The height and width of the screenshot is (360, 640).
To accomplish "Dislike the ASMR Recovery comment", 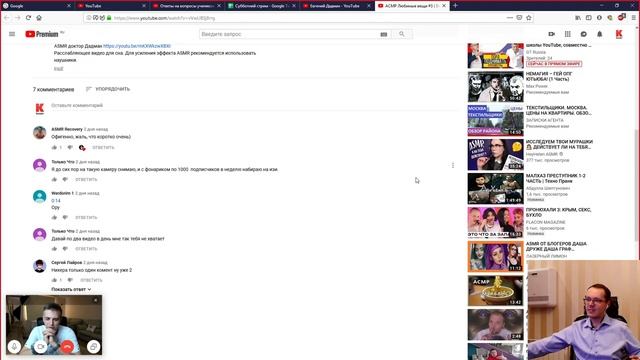I will [x=70, y=147].
